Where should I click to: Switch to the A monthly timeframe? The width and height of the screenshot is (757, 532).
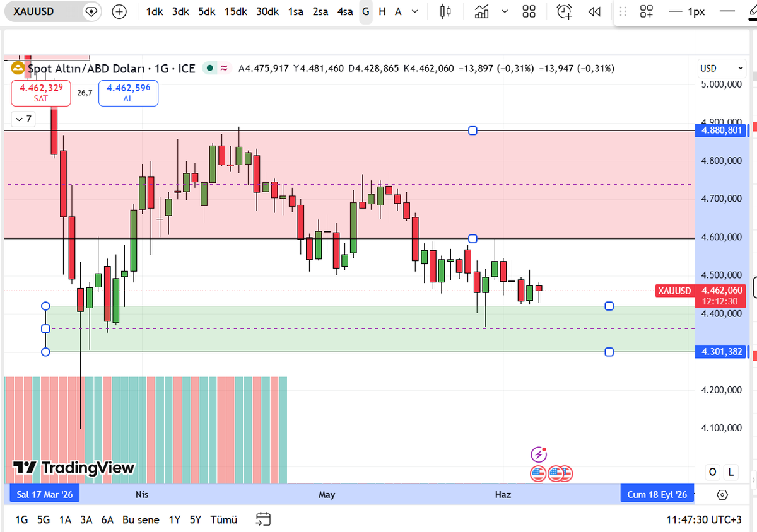(398, 11)
